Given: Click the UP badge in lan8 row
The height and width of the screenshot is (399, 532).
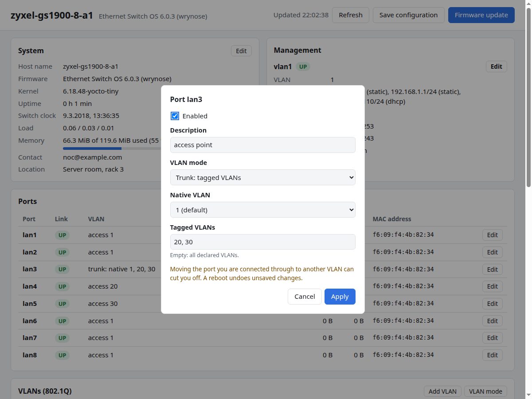Looking at the screenshot, I should pos(62,356).
